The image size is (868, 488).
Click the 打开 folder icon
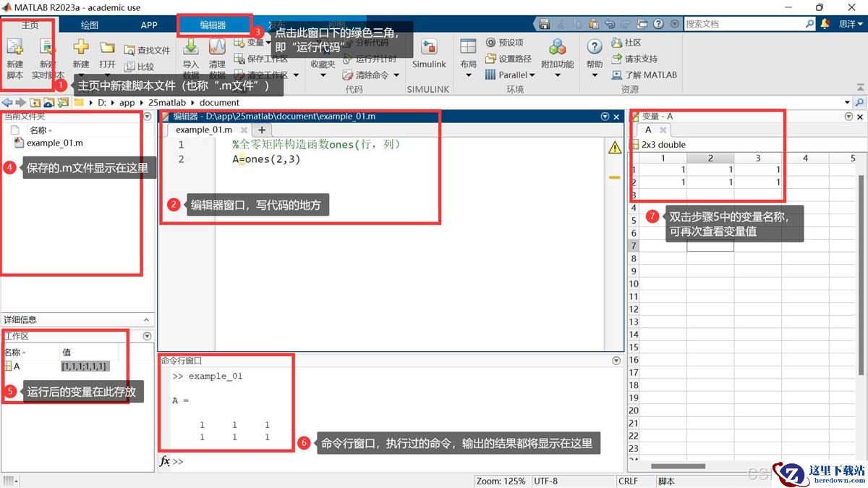coord(107,49)
